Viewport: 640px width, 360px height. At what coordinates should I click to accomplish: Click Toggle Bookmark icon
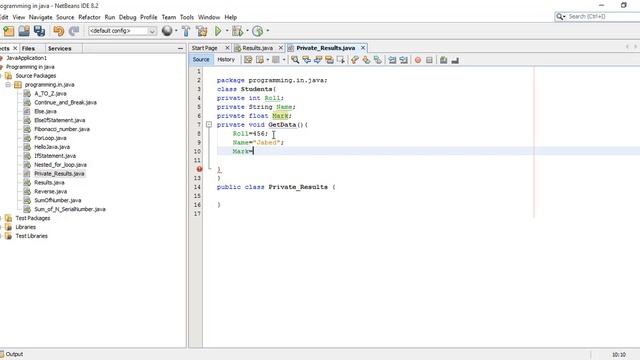[378, 60]
